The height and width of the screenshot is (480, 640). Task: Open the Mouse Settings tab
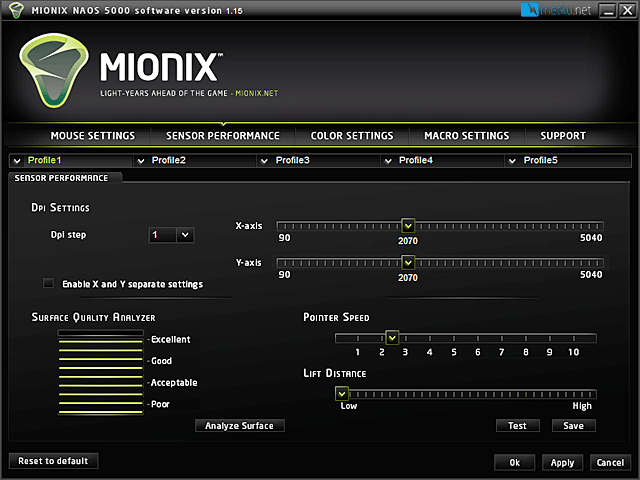click(93, 136)
